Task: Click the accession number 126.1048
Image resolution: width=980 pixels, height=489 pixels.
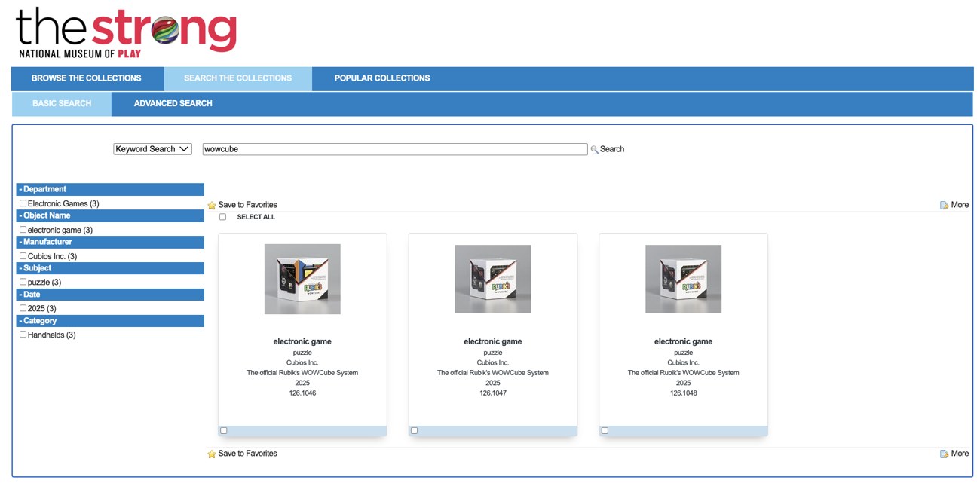Action: pyautogui.click(x=683, y=393)
